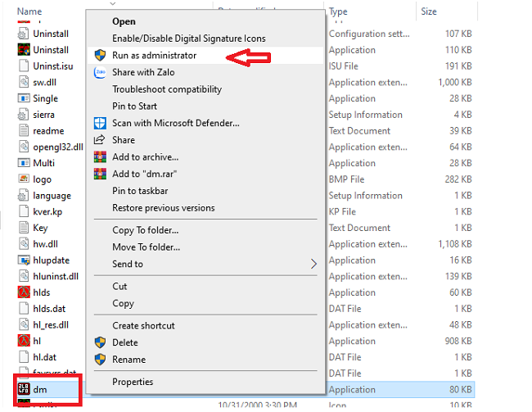The height and width of the screenshot is (412, 532).
Task: Select Create shortcut
Action: pos(205,325)
